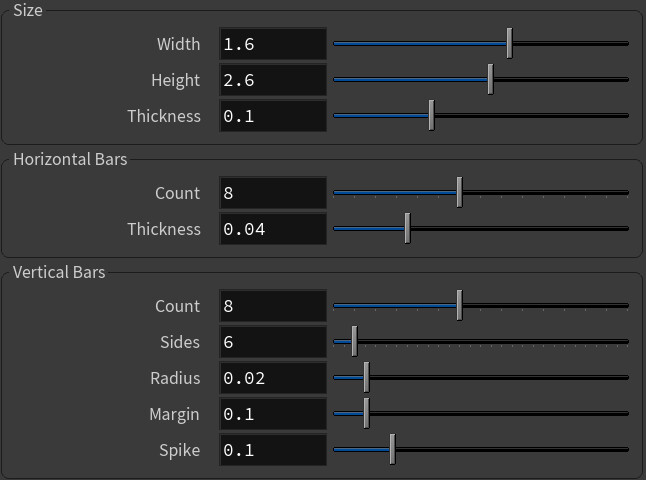This screenshot has width=646, height=480.
Task: Click the Sides slider handle
Action: (354, 341)
